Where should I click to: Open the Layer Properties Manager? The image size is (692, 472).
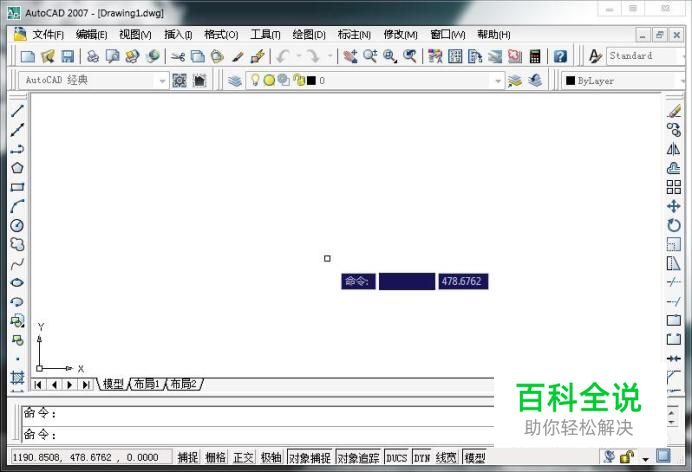pyautogui.click(x=235, y=81)
